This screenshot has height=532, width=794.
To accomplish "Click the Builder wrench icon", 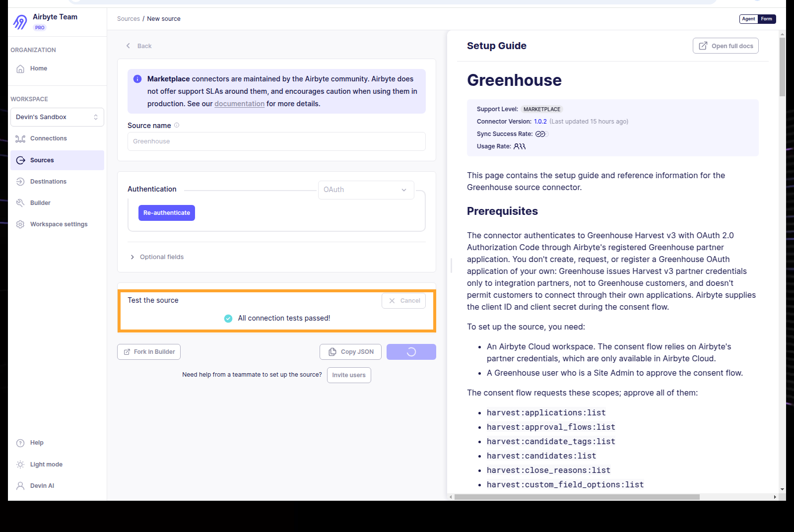I will pyautogui.click(x=20, y=203).
